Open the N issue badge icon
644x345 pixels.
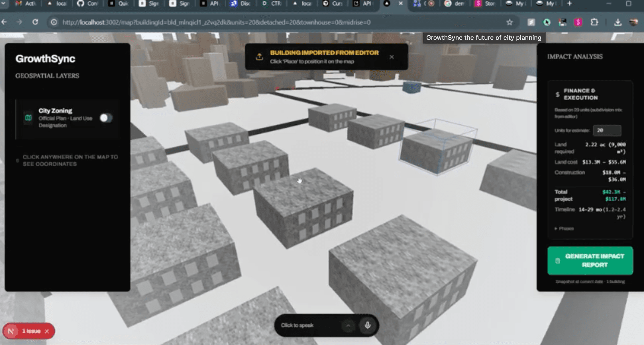click(x=11, y=331)
